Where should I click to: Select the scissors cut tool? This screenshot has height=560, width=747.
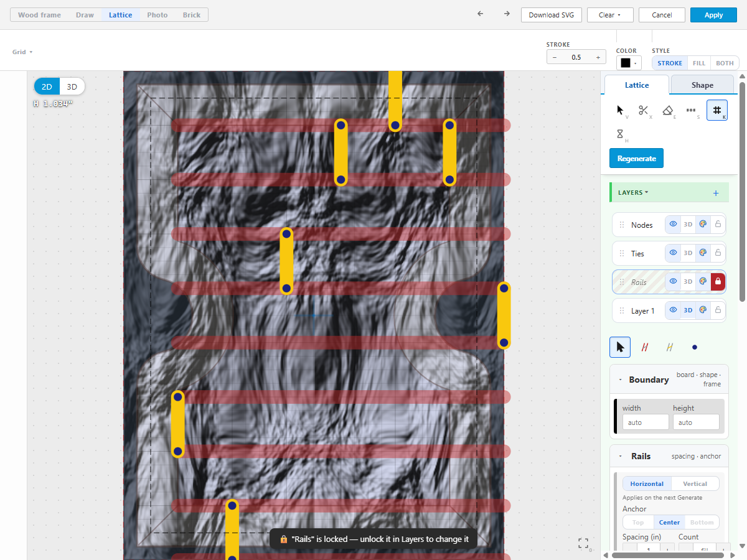[644, 110]
